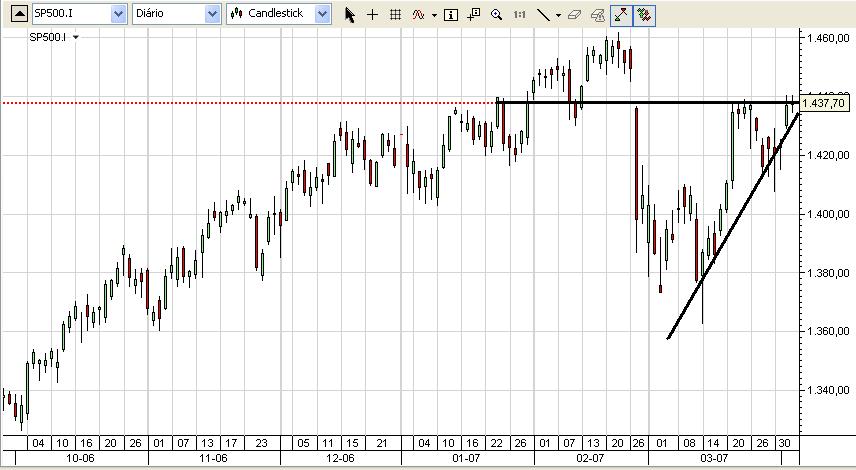Screen dimensions: 856x470
Task: Activate the crosshair cursor tool
Action: (372, 15)
